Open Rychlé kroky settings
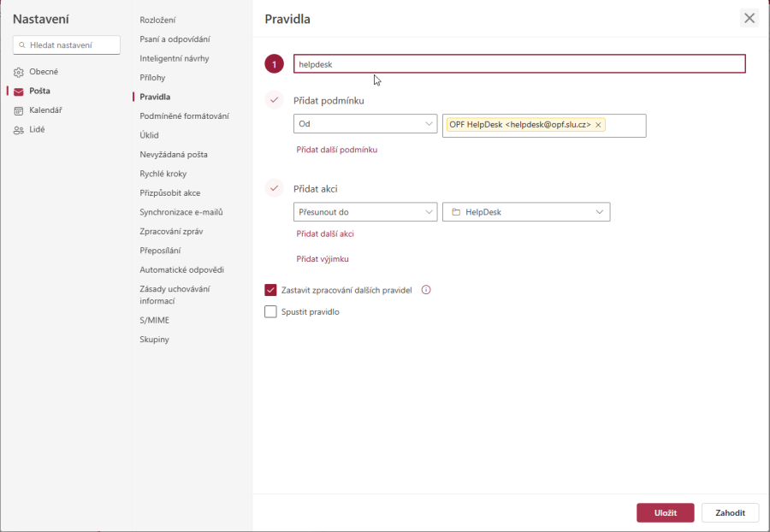 pos(163,174)
